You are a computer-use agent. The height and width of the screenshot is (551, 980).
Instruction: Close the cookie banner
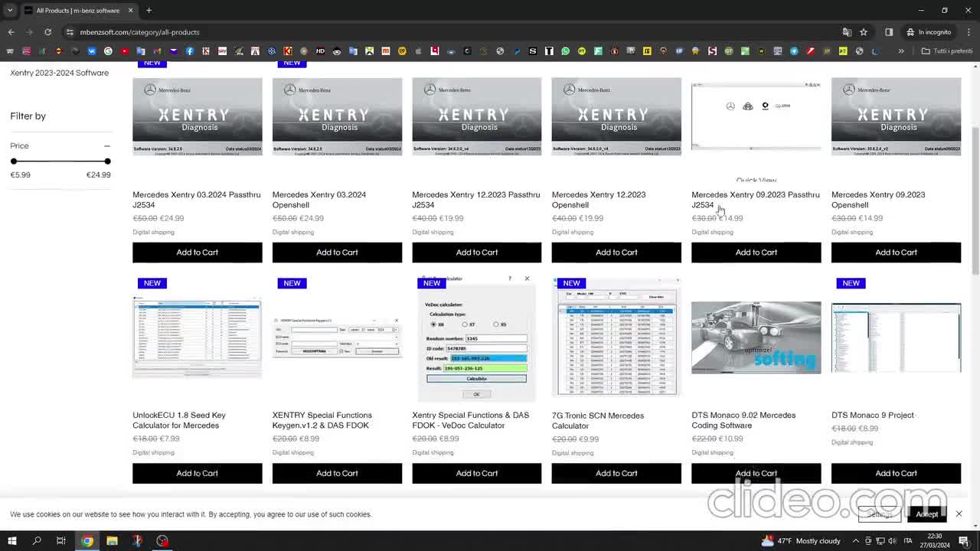tap(959, 514)
